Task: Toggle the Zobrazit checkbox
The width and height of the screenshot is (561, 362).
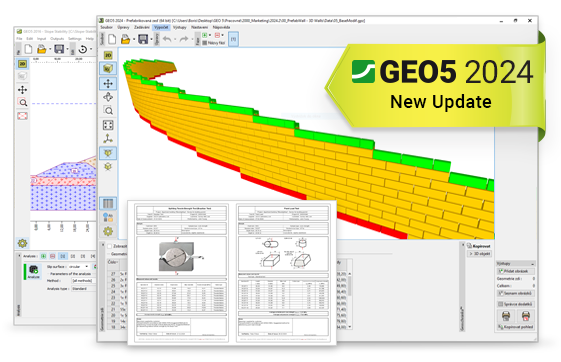Action: [110, 246]
